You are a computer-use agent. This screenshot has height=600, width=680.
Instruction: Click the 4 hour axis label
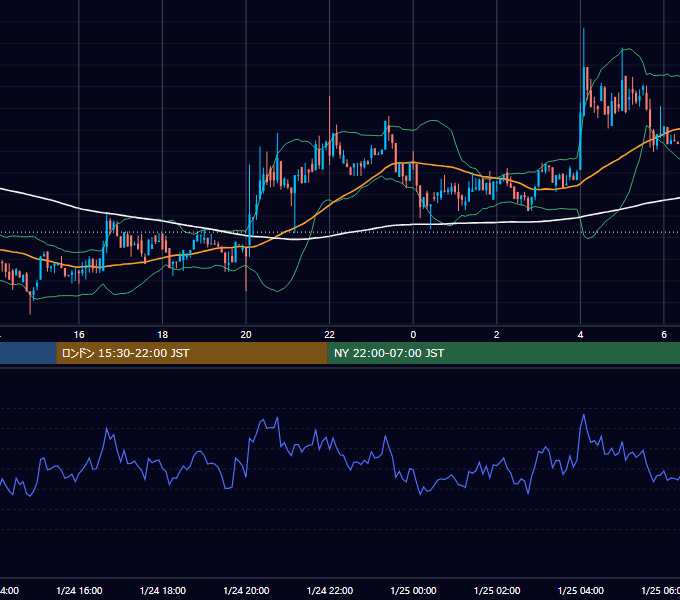pyautogui.click(x=580, y=334)
